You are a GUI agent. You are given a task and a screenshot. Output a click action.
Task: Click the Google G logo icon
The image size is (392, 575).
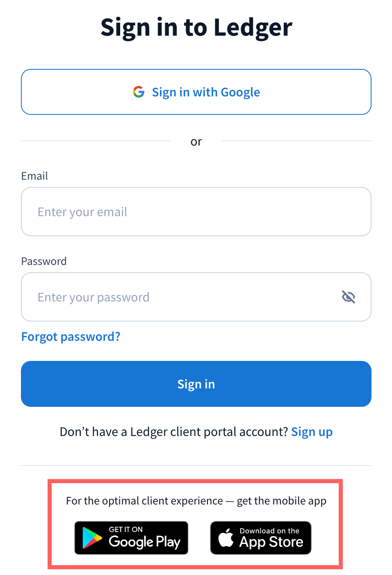click(139, 92)
